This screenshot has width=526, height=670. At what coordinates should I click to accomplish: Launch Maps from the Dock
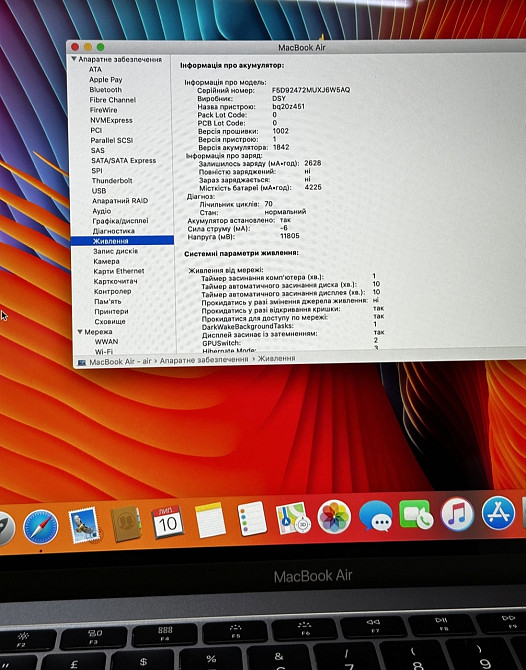coord(292,518)
